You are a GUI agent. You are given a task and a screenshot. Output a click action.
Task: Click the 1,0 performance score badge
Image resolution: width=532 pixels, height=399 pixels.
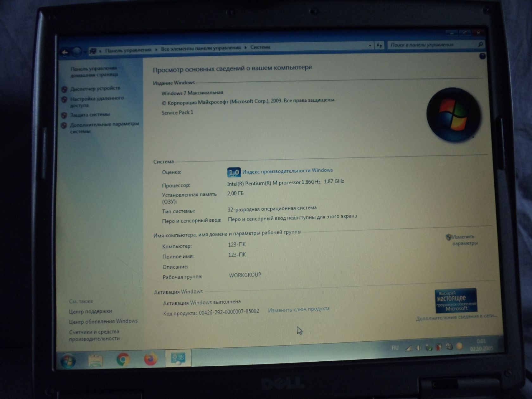[234, 172]
